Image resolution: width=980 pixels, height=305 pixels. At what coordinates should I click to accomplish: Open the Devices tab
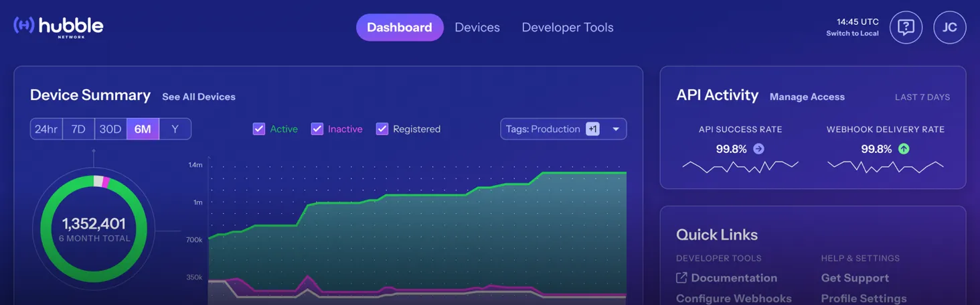click(x=477, y=27)
